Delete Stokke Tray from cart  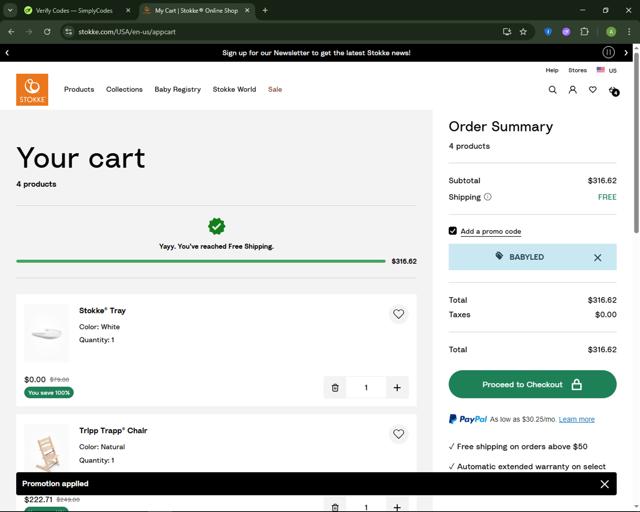click(335, 387)
